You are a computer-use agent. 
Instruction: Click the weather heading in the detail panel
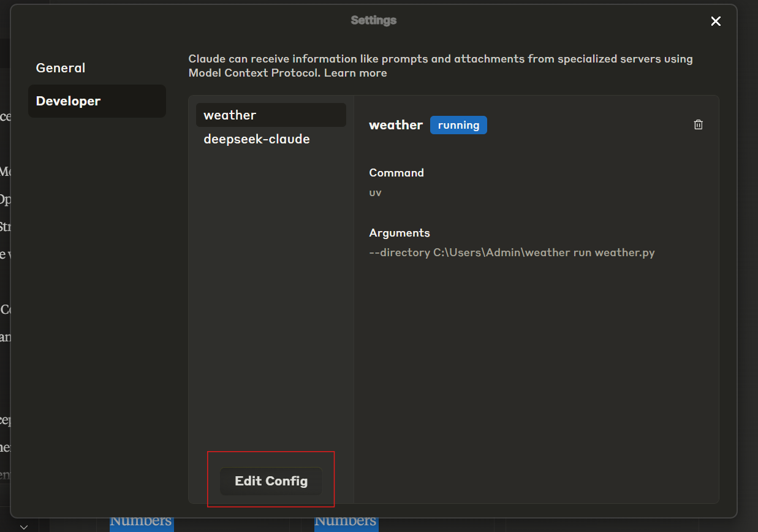(395, 125)
